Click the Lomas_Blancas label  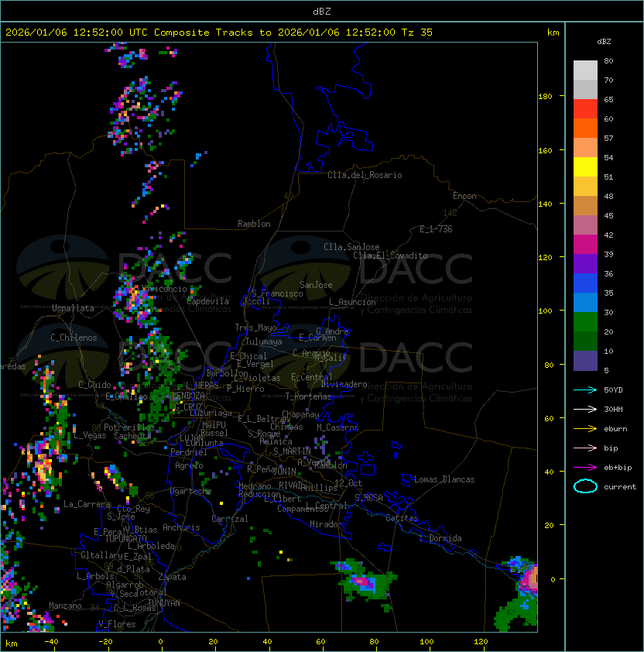pyautogui.click(x=444, y=479)
